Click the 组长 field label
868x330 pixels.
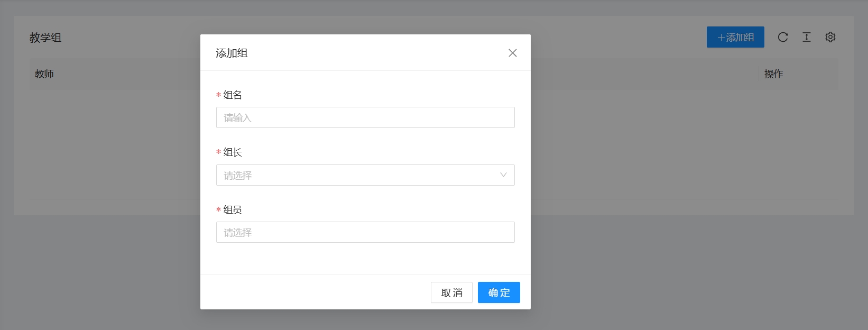click(233, 152)
